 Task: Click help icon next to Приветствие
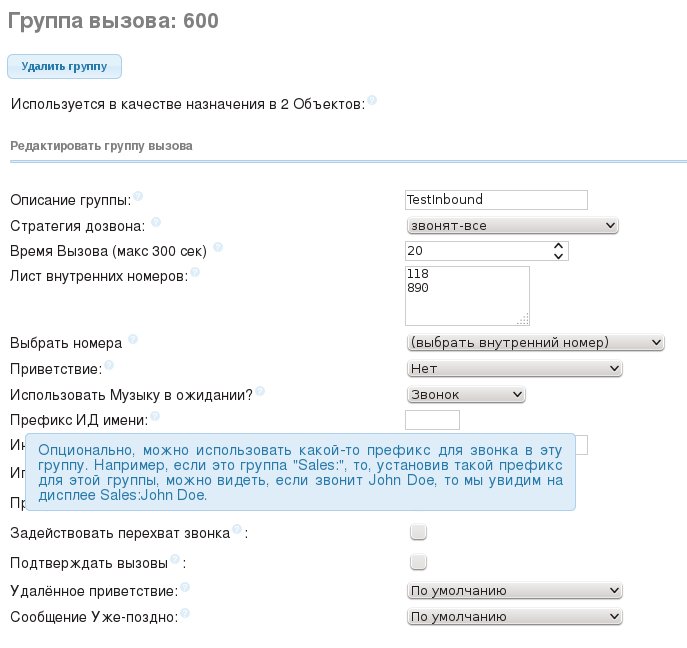(109, 365)
